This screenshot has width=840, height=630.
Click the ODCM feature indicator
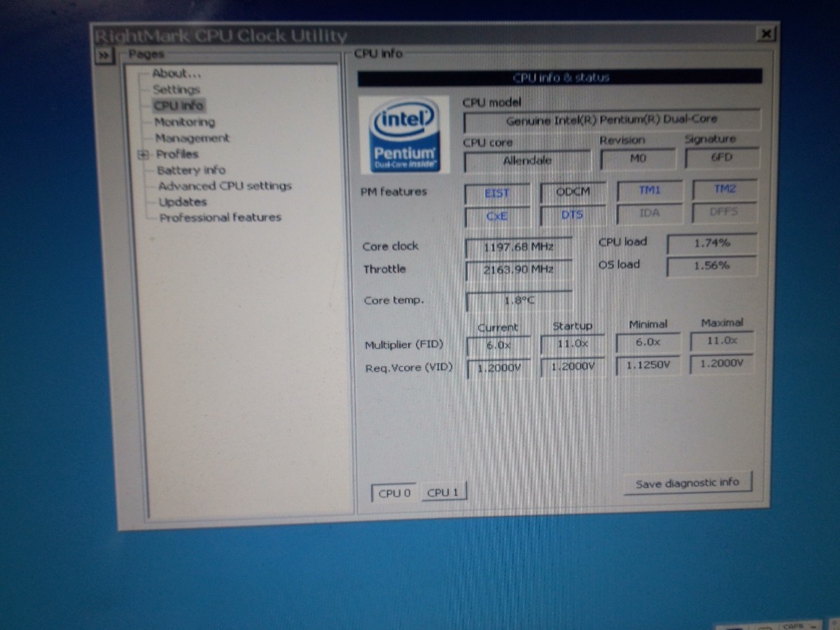pyautogui.click(x=573, y=192)
